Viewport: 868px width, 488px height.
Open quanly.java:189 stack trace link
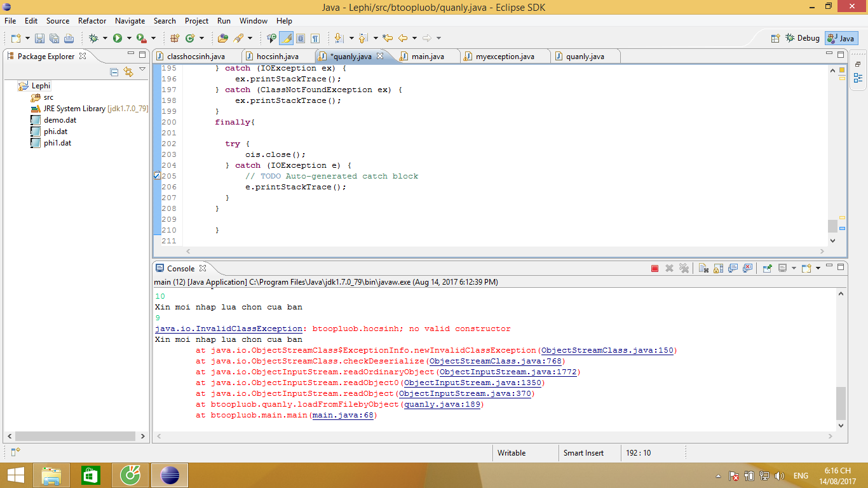coord(444,404)
